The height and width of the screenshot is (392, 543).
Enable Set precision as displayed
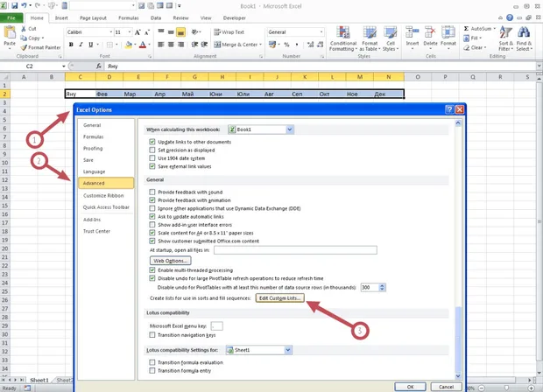(152, 150)
